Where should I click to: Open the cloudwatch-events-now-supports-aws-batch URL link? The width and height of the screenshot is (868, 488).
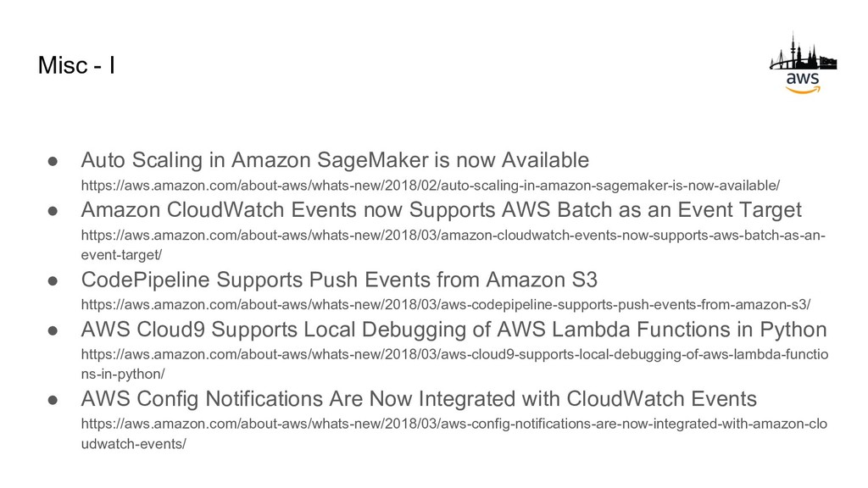coord(453,245)
